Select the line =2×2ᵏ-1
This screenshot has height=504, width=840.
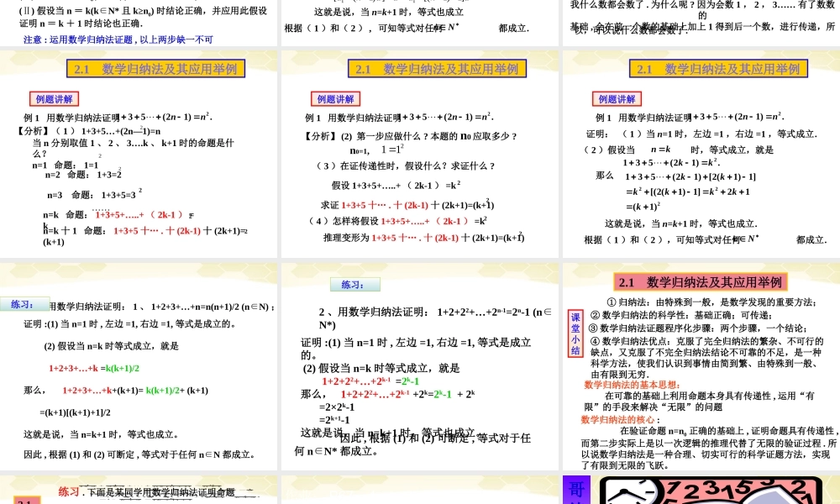pyautogui.click(x=337, y=407)
